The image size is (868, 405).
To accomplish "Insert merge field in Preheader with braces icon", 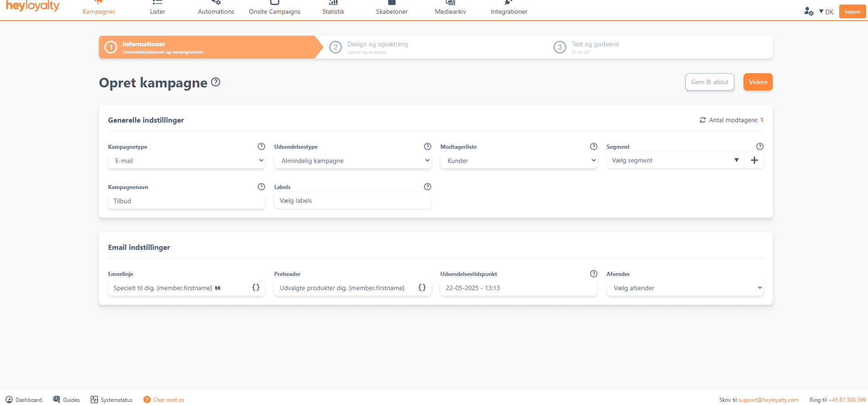I will (422, 287).
